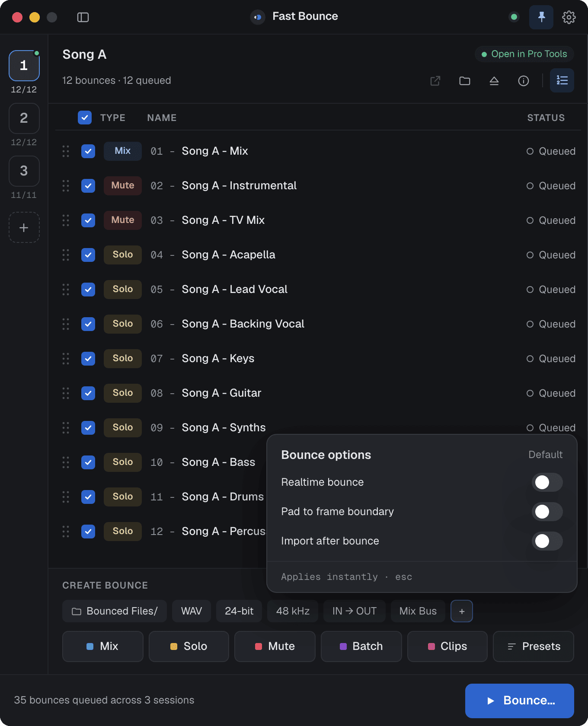The width and height of the screenshot is (588, 726).
Task: Create a Mix bounce
Action: tap(103, 646)
